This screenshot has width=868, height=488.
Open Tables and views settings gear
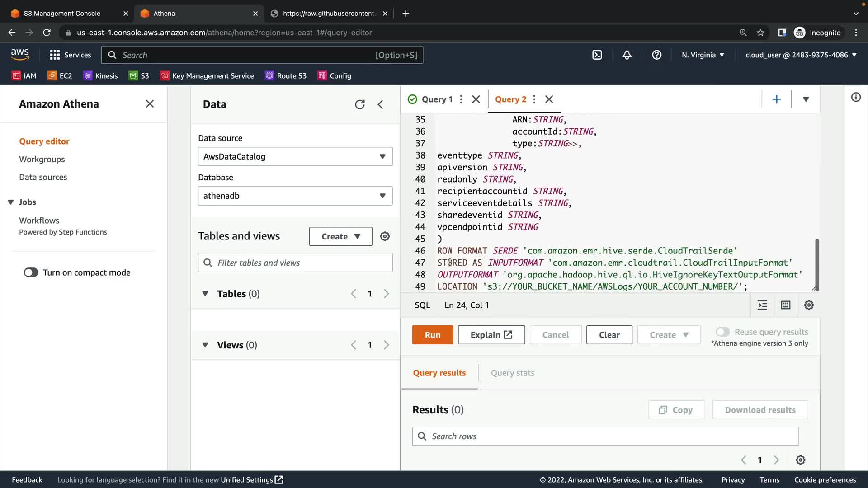click(385, 236)
